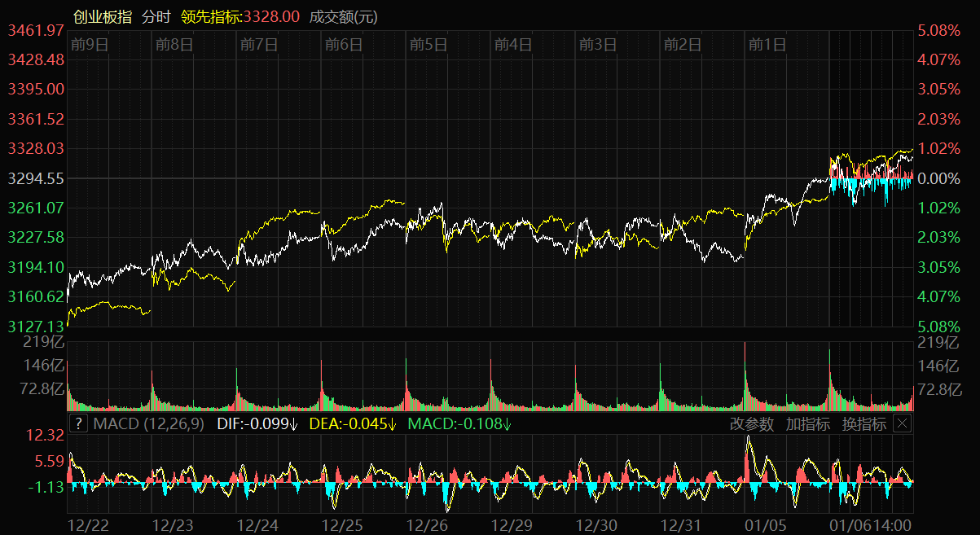This screenshot has width=980, height=535.
Task: Select the 前9日 day marker
Action: click(x=90, y=45)
